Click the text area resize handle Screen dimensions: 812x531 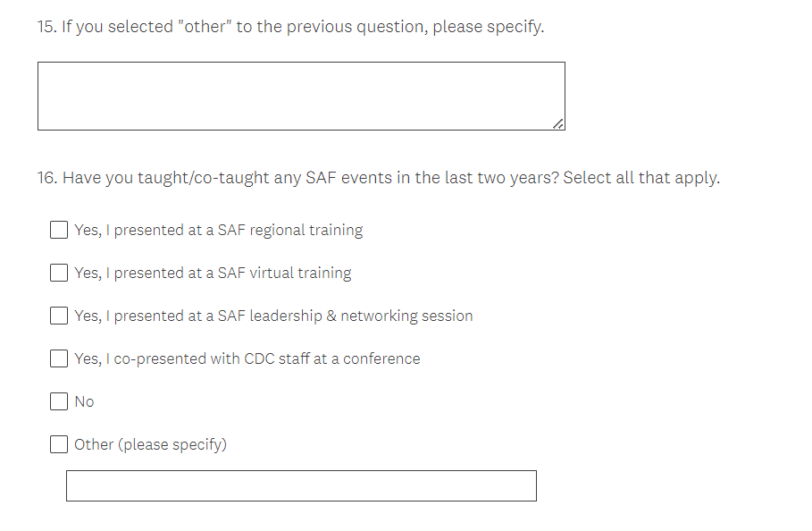558,124
